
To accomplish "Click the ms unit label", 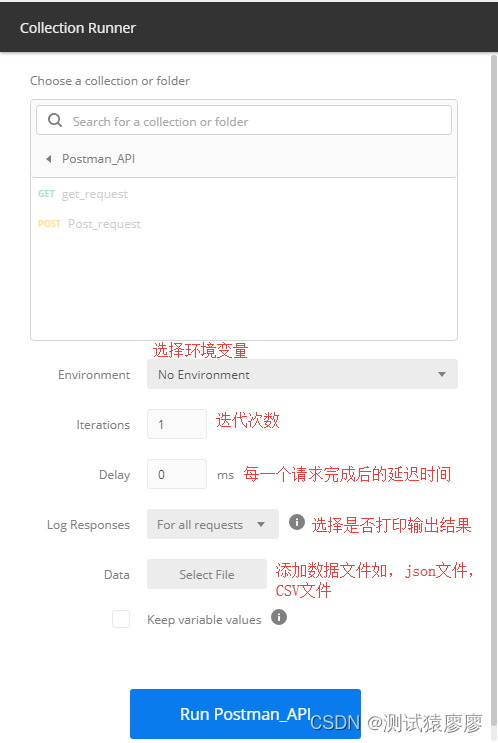I will (x=226, y=475).
